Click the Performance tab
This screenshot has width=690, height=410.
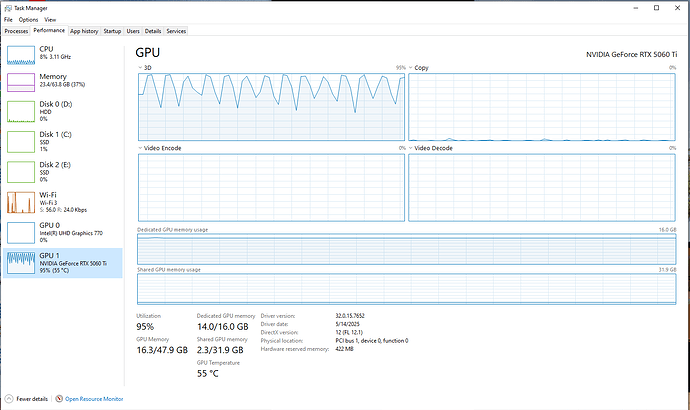coord(49,30)
